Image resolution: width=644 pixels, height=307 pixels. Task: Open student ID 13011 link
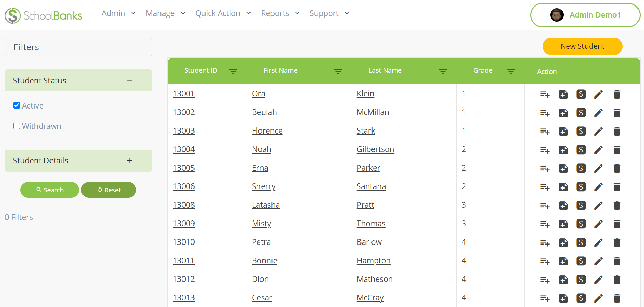[184, 261]
